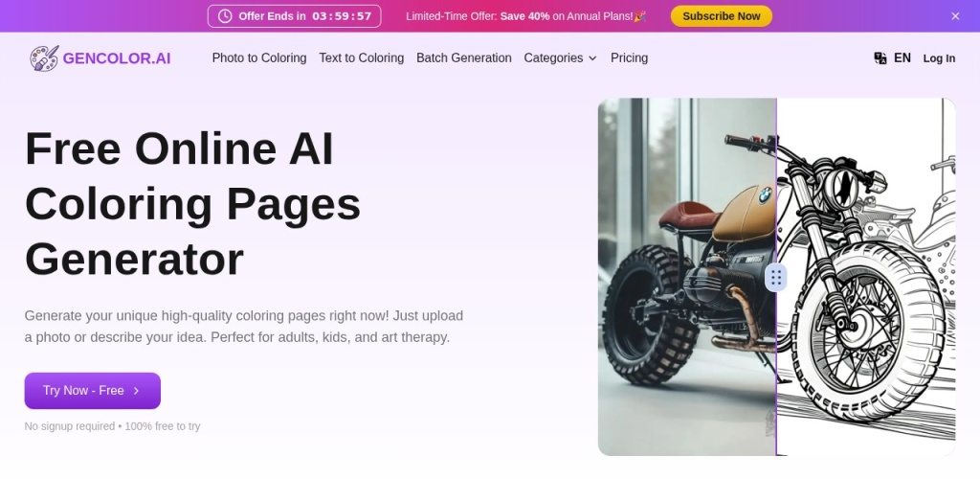This screenshot has height=479, width=980.
Task: View the Pricing page
Action: tap(629, 58)
